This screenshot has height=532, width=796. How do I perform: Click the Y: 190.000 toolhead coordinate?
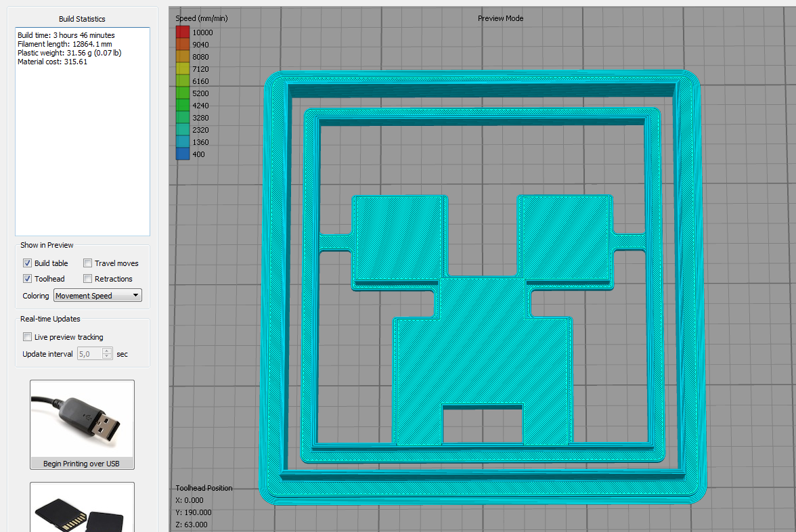(x=193, y=512)
